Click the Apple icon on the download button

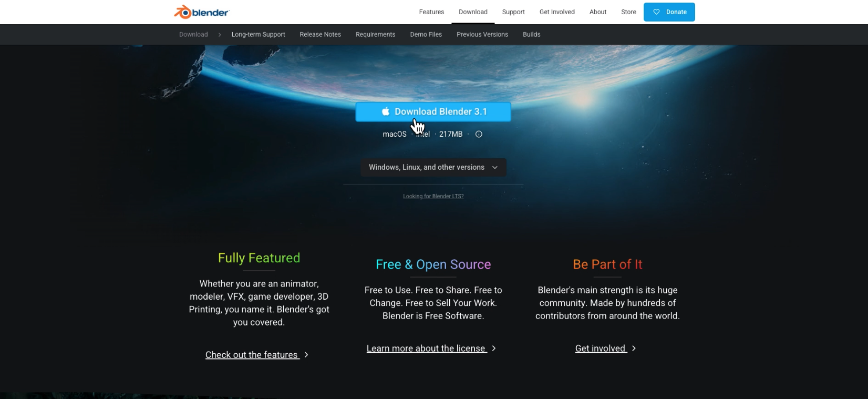(386, 111)
